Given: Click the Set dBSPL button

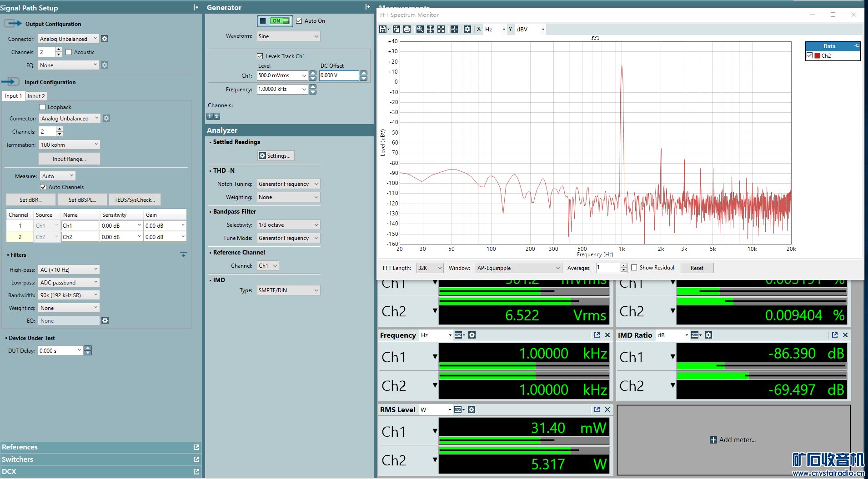Looking at the screenshot, I should click(82, 200).
